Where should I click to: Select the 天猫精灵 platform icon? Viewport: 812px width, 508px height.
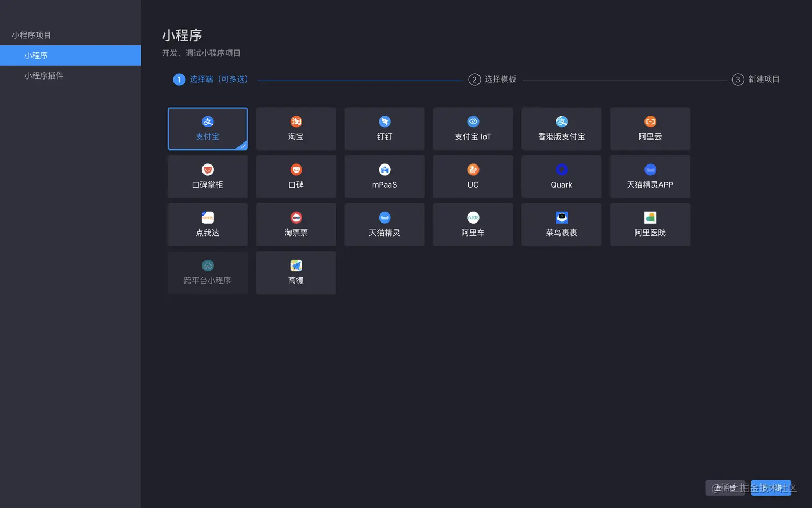385,218
